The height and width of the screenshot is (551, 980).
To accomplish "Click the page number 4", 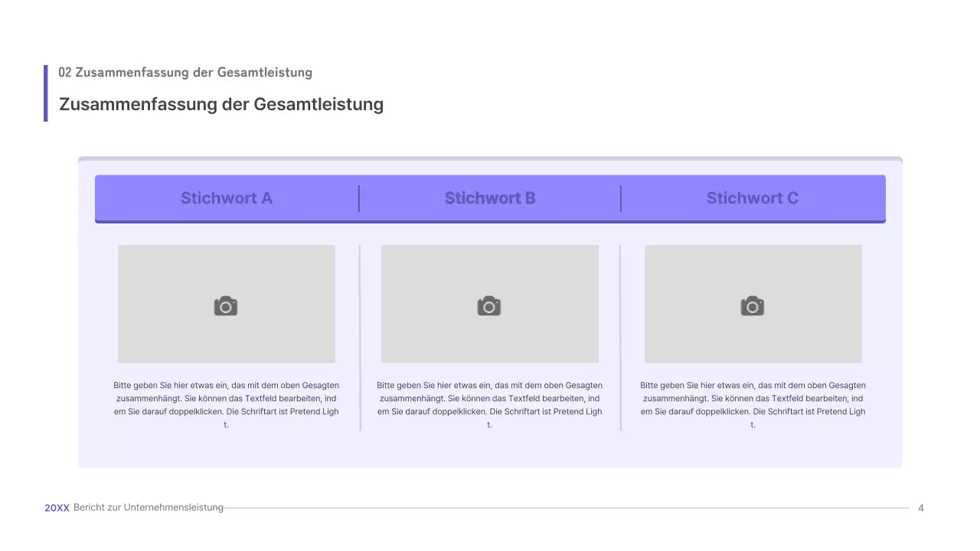I will tap(921, 507).
